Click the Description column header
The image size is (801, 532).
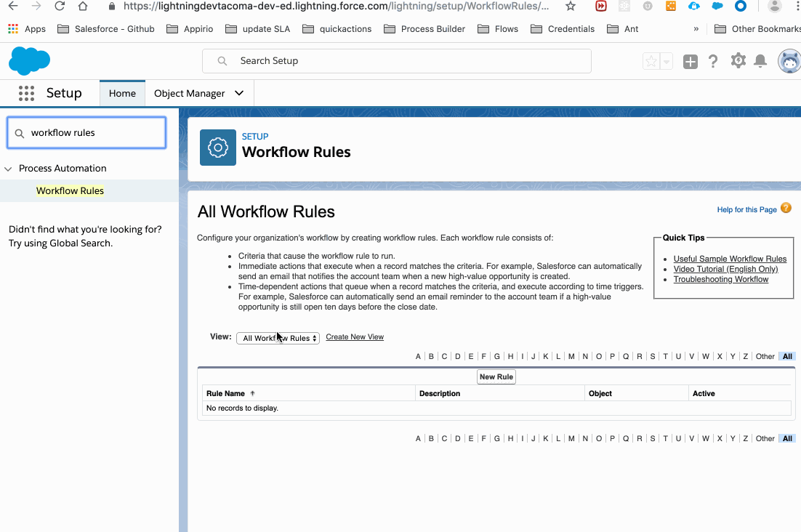point(440,394)
